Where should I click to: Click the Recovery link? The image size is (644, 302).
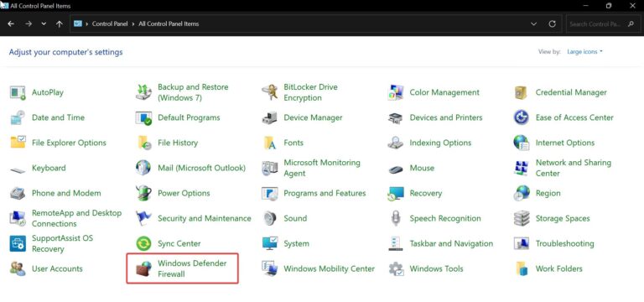[425, 193]
